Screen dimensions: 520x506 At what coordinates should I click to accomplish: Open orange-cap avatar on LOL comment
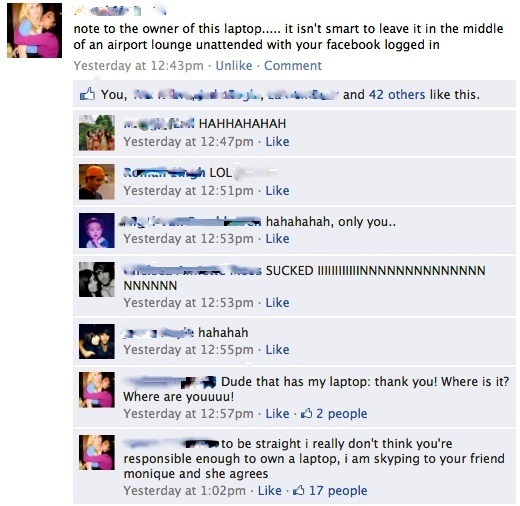pyautogui.click(x=97, y=182)
